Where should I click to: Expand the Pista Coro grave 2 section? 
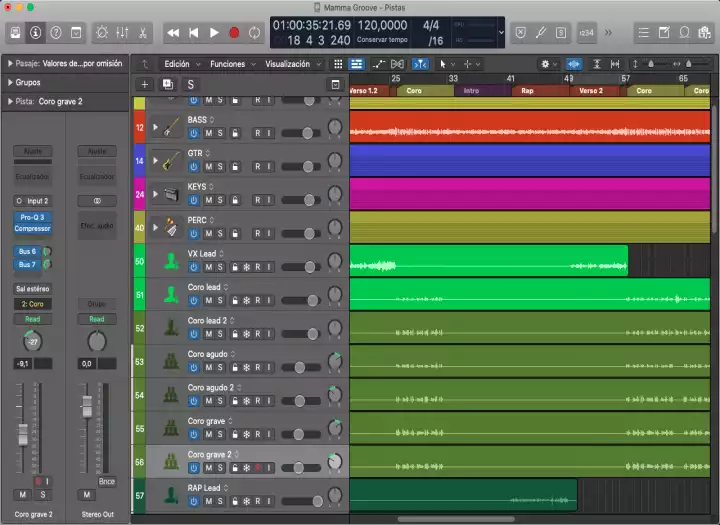[x=10, y=102]
